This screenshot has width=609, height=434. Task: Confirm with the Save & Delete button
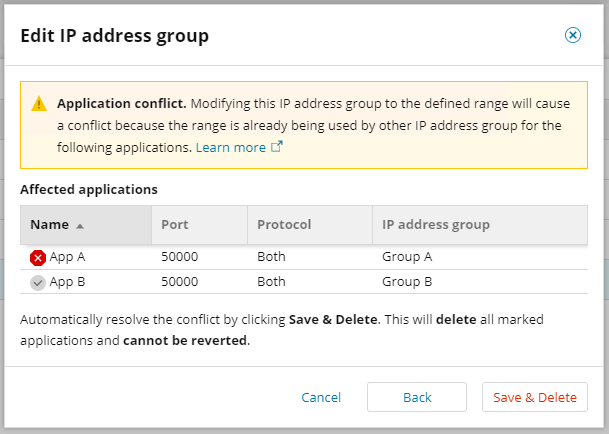tap(535, 397)
